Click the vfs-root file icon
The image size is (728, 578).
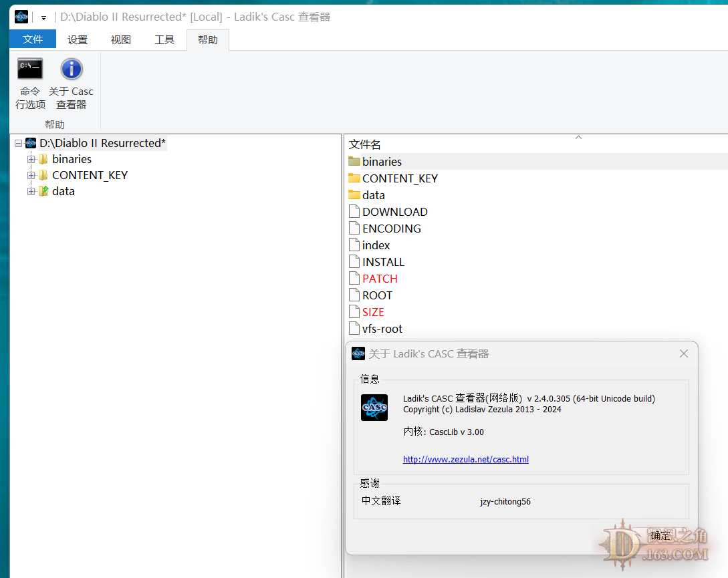[x=354, y=328]
